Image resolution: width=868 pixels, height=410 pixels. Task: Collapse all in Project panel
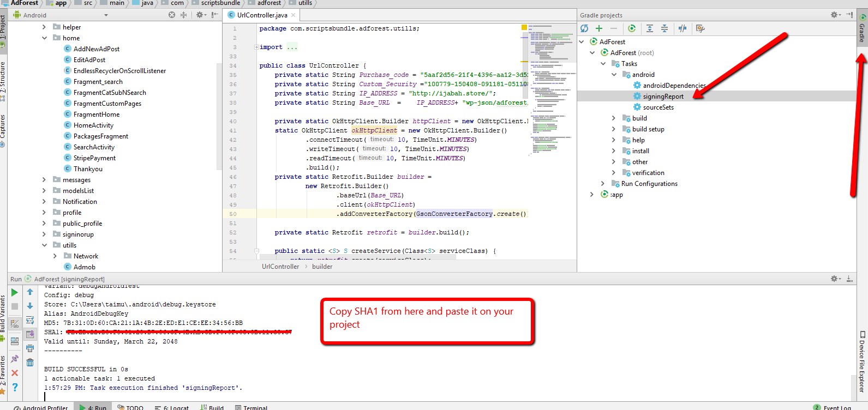183,15
